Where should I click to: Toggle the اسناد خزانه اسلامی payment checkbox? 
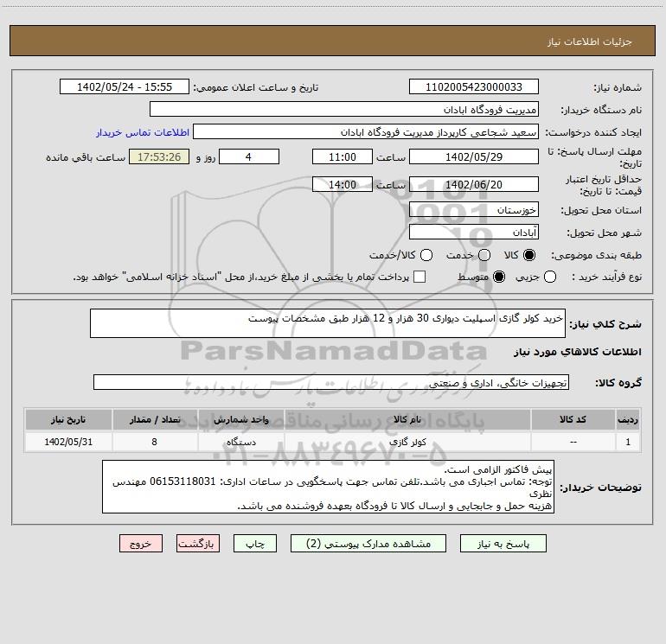tap(419, 277)
